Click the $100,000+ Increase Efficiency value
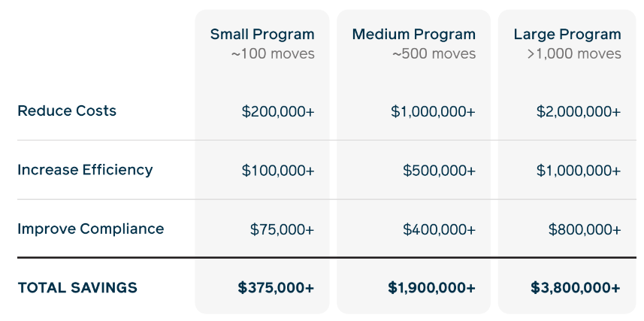 click(x=278, y=170)
